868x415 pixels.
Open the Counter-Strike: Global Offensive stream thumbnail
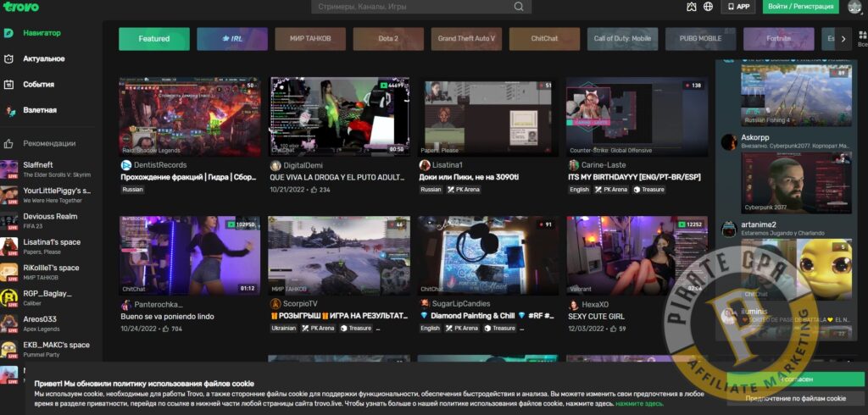(x=637, y=117)
